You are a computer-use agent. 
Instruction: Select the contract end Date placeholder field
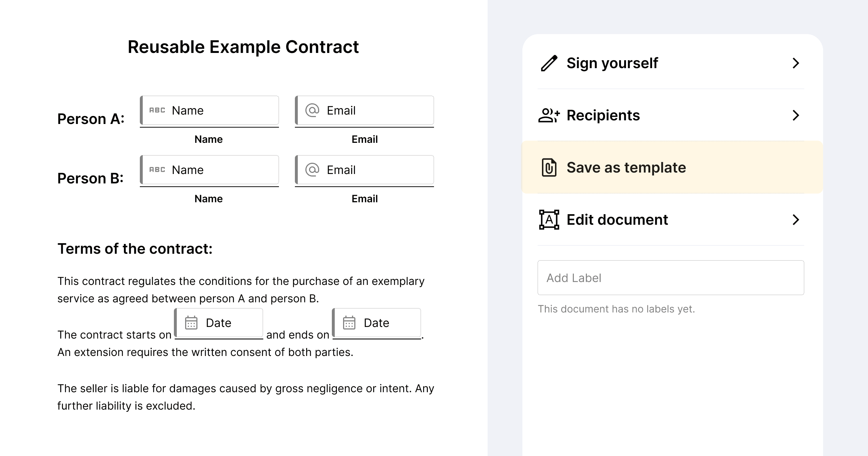pos(376,323)
